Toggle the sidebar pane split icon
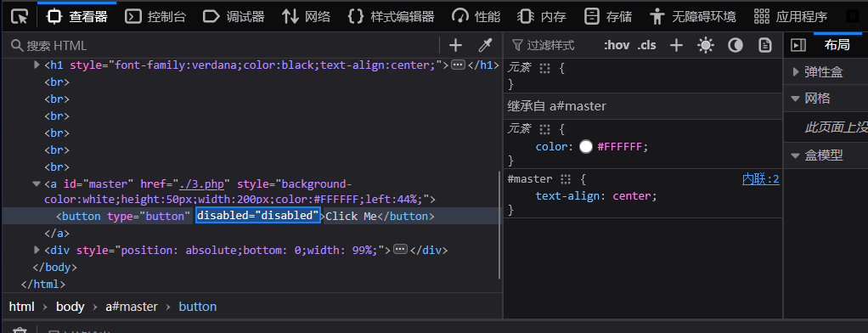This screenshot has height=333, width=868. 798,45
